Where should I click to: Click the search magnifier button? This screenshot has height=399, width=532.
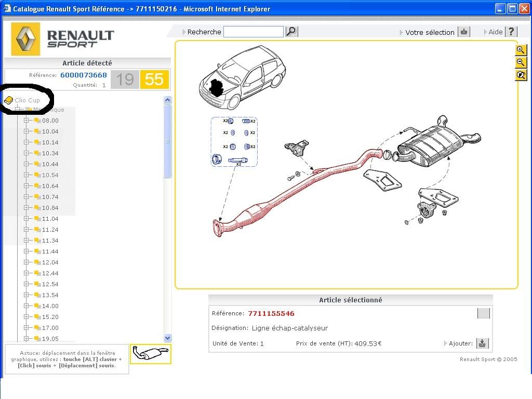click(291, 32)
